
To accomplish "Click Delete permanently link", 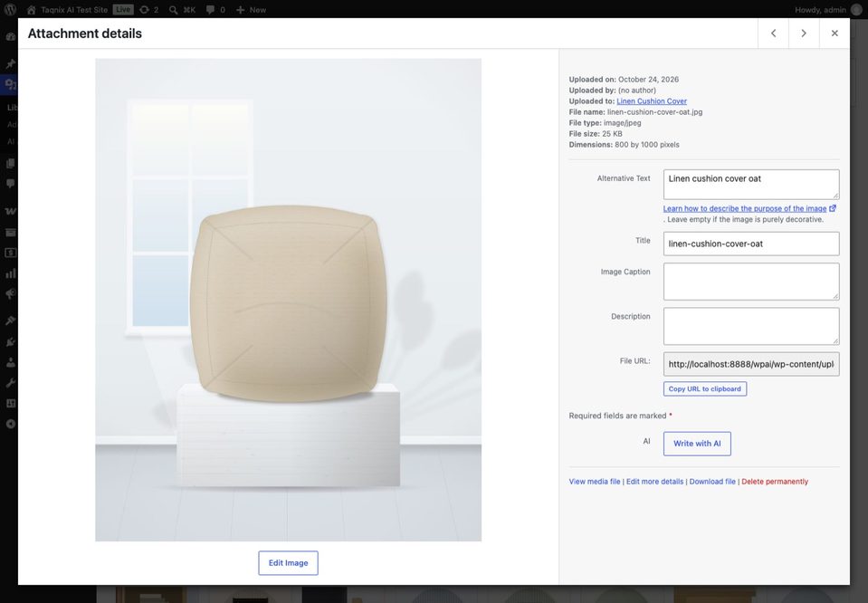I will [x=775, y=482].
